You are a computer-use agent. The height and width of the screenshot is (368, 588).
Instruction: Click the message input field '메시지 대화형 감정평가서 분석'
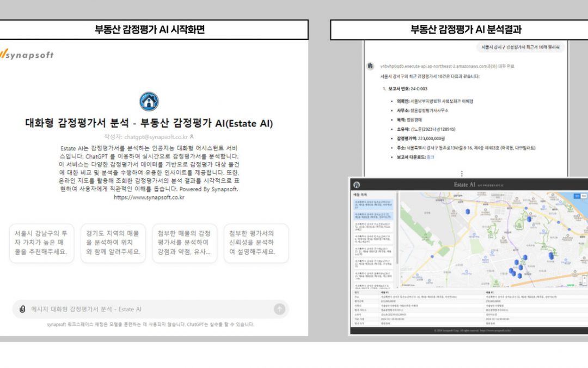pos(150,309)
